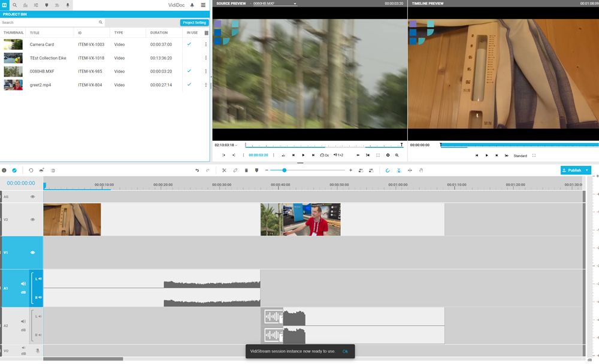Click the trash delete icon in timeline toolbar
This screenshot has width=599, height=364.
[246, 170]
